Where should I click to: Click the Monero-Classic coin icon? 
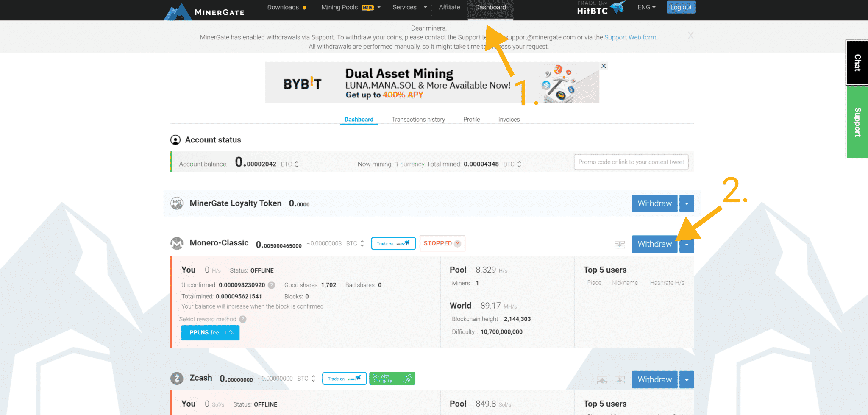point(177,243)
